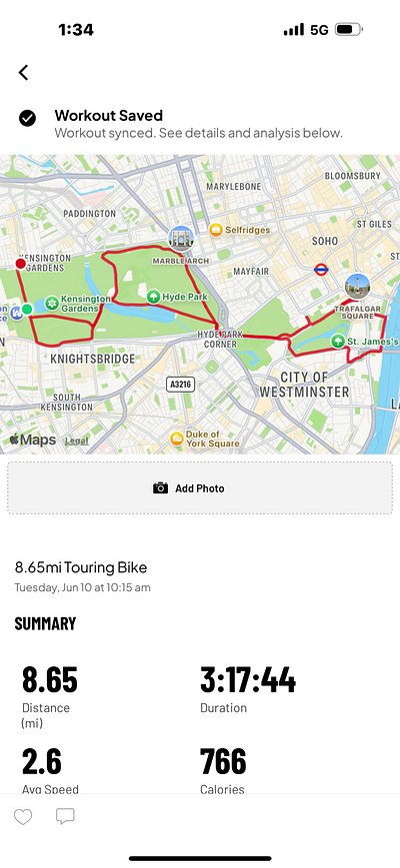Select the Trafalgar Square landmark pin
The width and height of the screenshot is (400, 868).
coord(357,287)
